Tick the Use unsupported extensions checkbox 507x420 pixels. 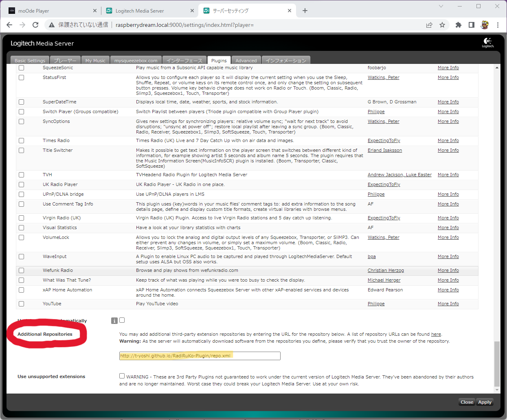click(x=122, y=376)
